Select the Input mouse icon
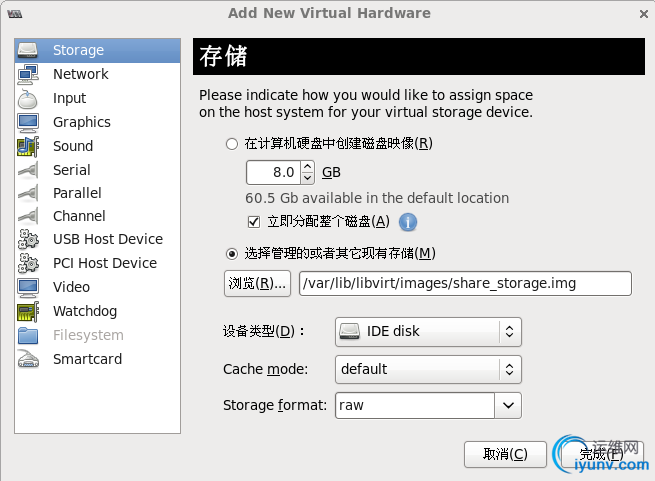The height and width of the screenshot is (481, 655). pos(28,98)
